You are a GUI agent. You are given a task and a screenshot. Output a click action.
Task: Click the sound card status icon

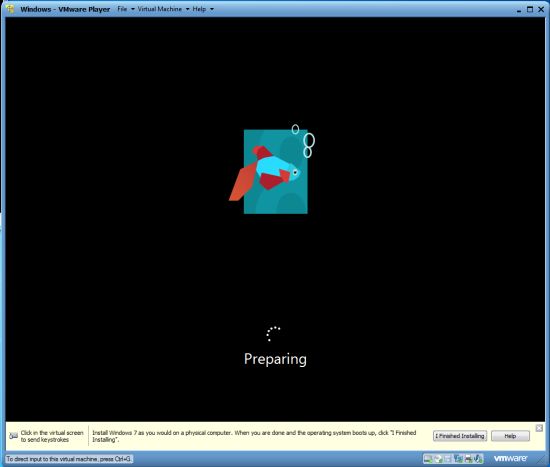tap(478, 459)
